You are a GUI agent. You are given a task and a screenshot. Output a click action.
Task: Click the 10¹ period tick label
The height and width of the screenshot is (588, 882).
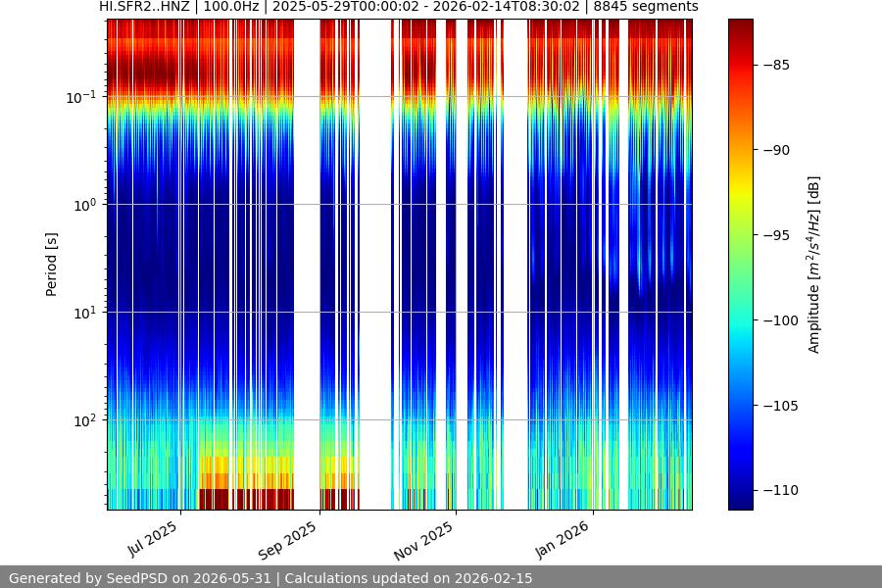click(85, 313)
